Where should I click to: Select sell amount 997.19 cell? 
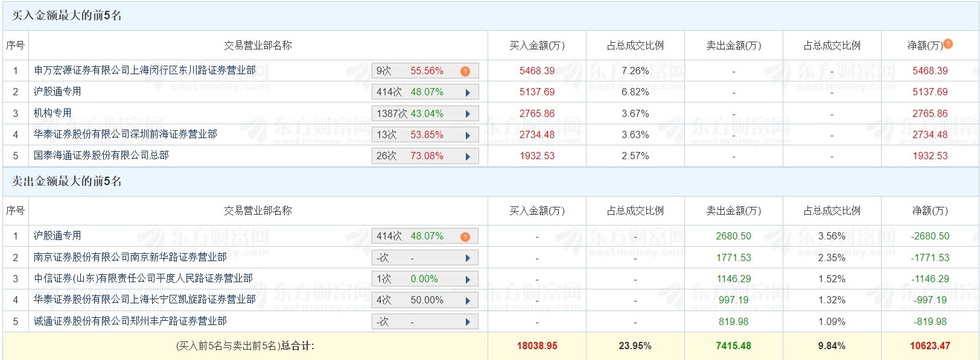(734, 300)
